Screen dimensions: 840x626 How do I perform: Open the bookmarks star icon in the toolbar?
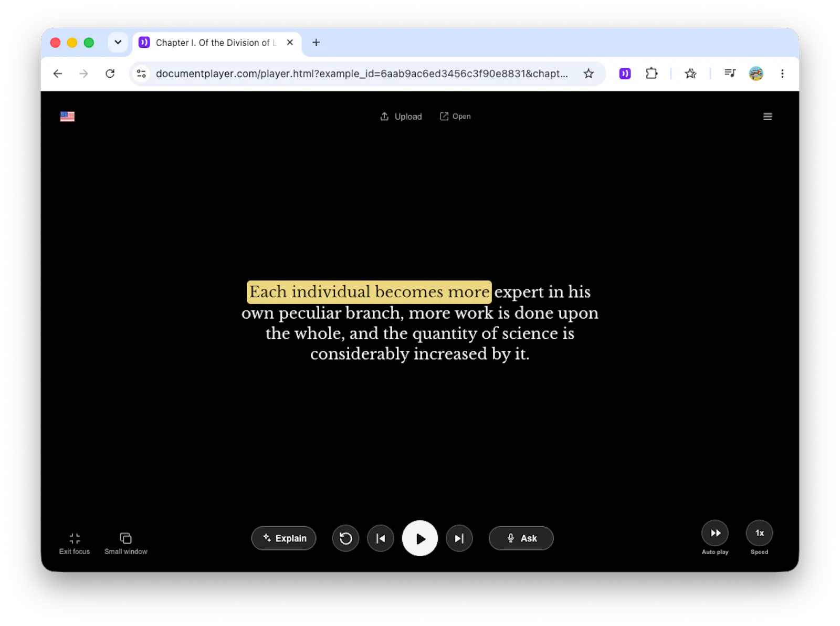690,74
